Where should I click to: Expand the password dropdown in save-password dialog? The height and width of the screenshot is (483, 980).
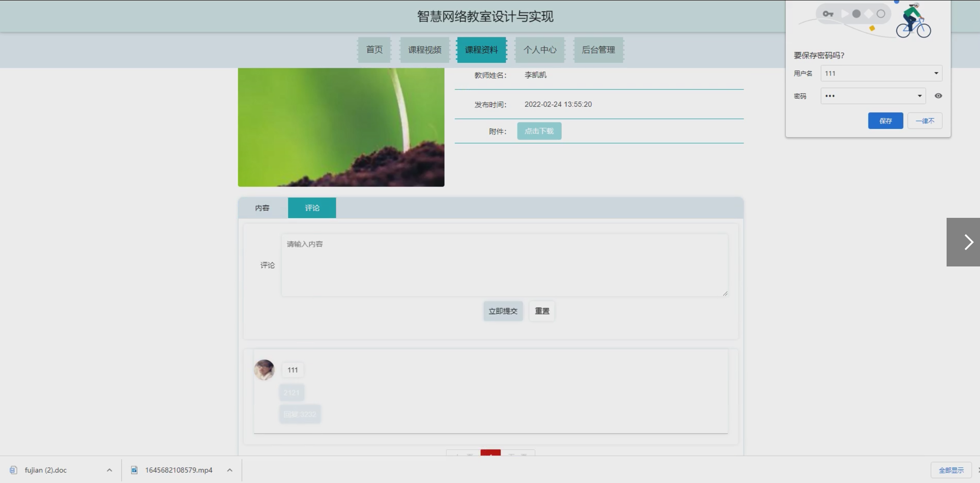point(919,96)
